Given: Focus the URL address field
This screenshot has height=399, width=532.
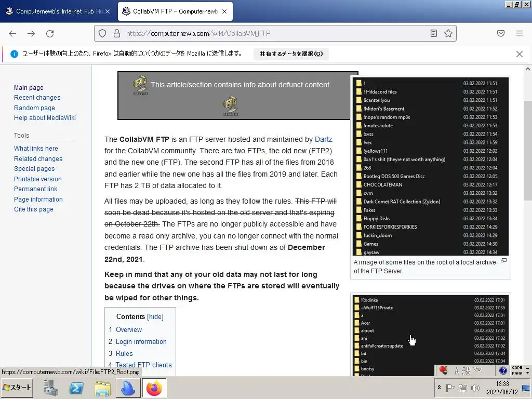Looking at the screenshot, I should coord(275,33).
